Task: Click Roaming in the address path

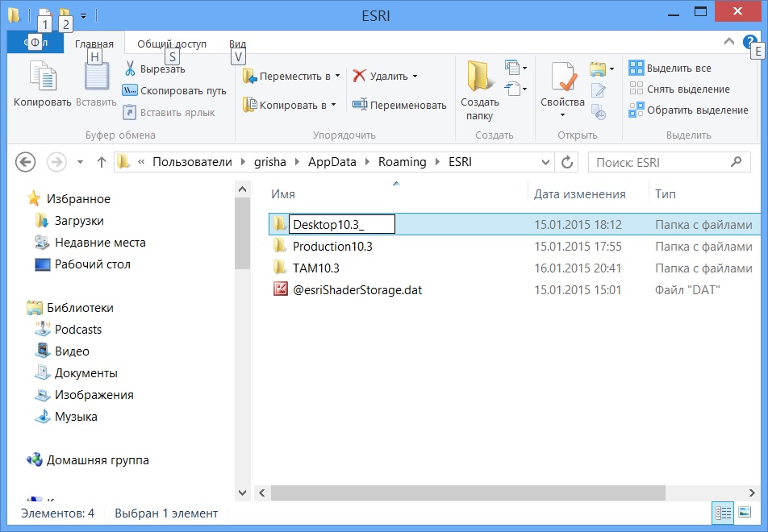Action: 402,162
